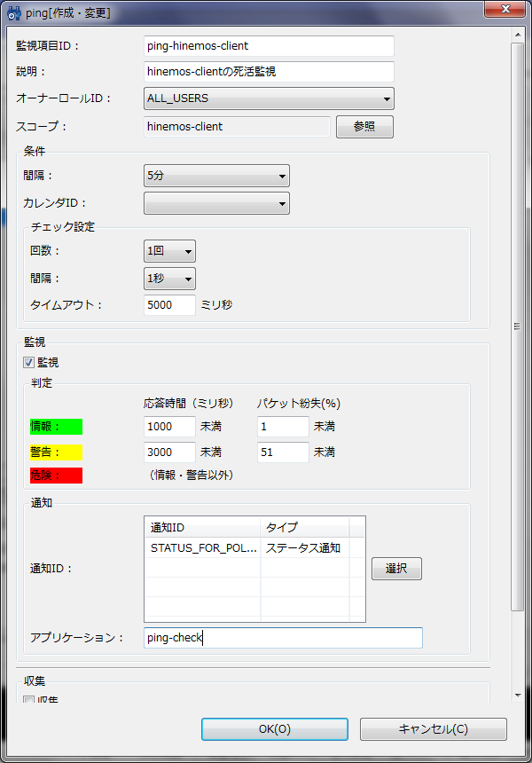Click the Hinemos icon in title bar
Screen dimensions: 532x763
point(14,13)
